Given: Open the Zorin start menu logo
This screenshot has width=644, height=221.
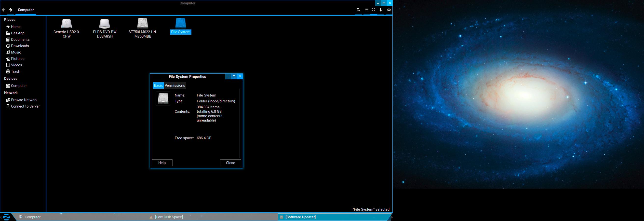Looking at the screenshot, I should [x=6, y=217].
